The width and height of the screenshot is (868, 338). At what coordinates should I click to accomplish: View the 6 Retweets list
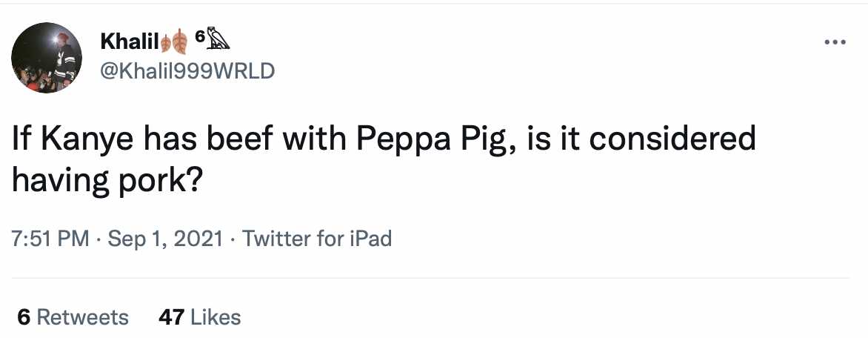[x=73, y=317]
